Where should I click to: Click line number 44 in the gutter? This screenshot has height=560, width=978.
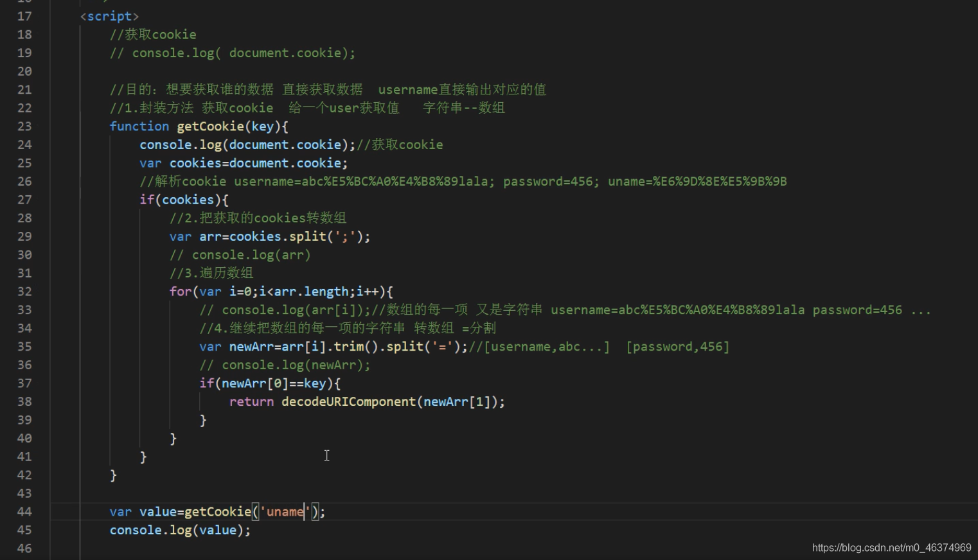24,512
